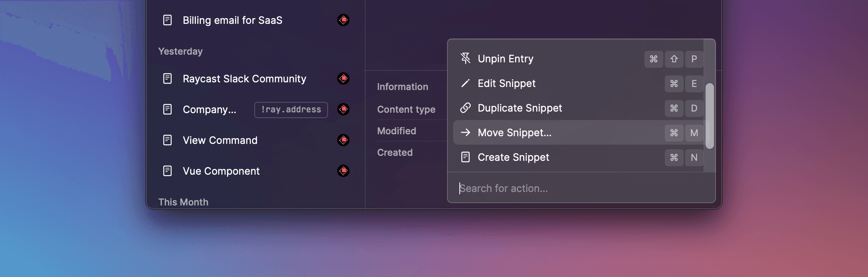Click the P key hint for Unpin Entry
Image resolution: width=868 pixels, height=277 pixels.
click(x=694, y=59)
